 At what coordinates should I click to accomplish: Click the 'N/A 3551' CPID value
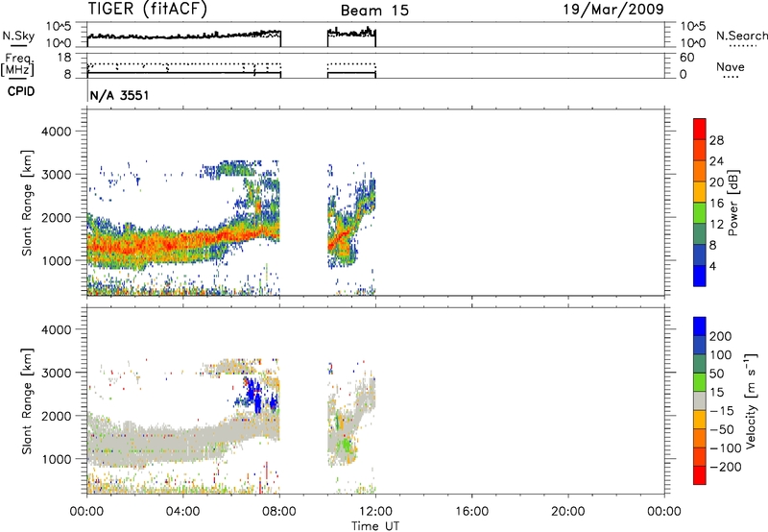click(119, 95)
